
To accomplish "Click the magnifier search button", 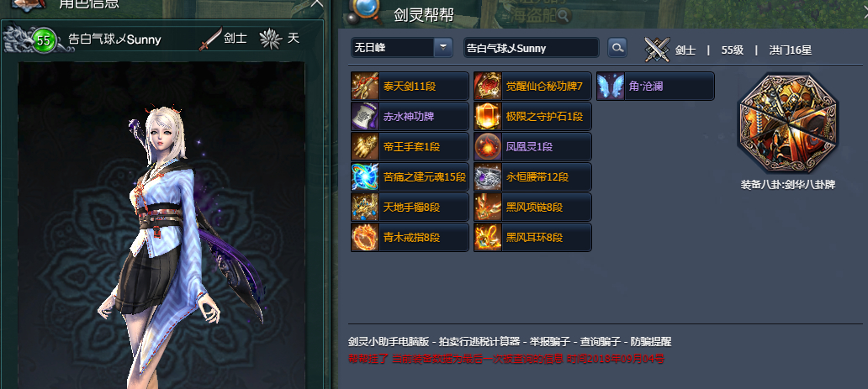I will pos(617,48).
